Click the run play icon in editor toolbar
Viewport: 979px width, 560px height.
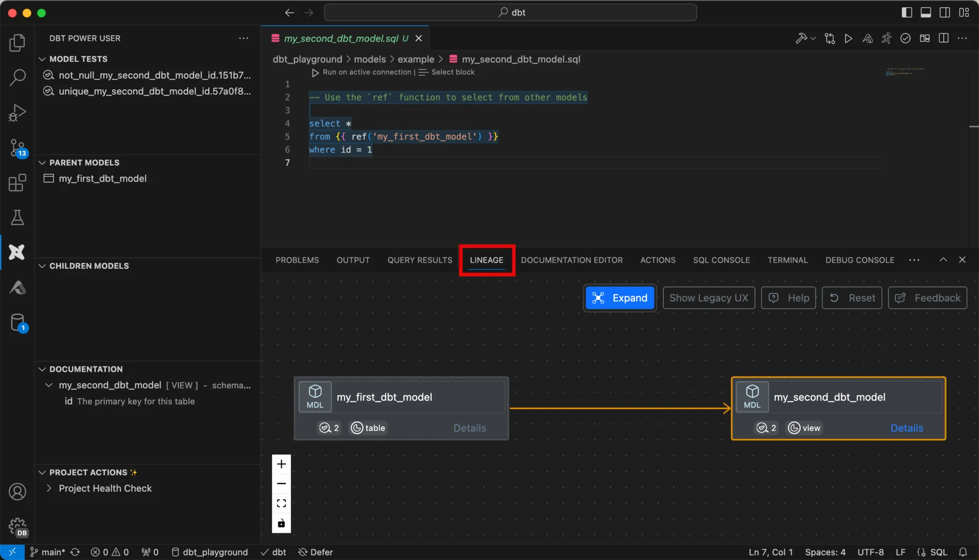coord(848,38)
